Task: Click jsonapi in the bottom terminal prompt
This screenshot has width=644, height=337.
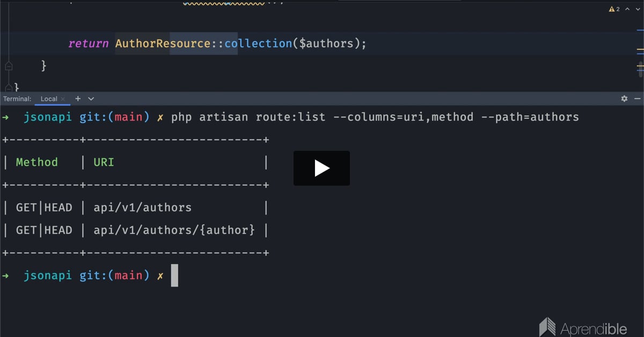Action: click(47, 275)
